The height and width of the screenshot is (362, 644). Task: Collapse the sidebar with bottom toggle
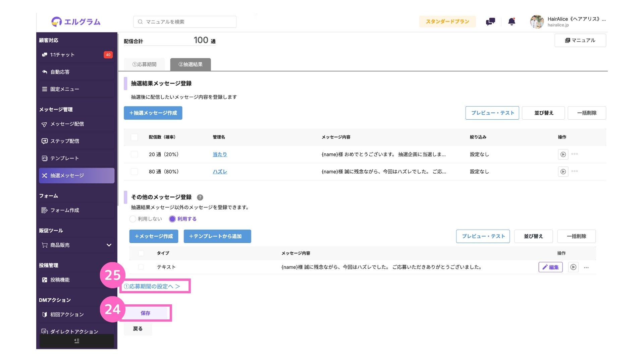(76, 341)
